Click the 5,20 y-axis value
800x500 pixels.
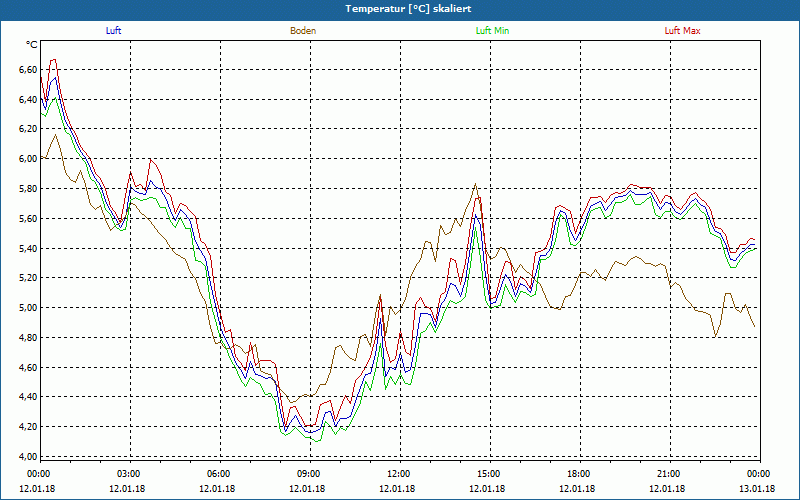point(28,278)
